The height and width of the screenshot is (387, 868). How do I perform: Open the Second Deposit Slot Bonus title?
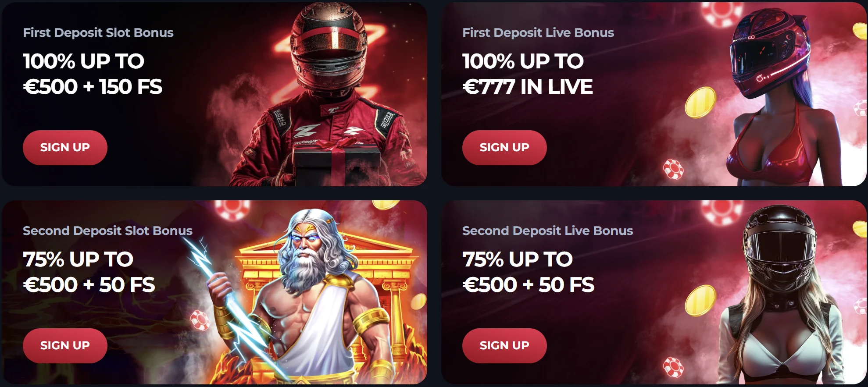[x=107, y=231]
